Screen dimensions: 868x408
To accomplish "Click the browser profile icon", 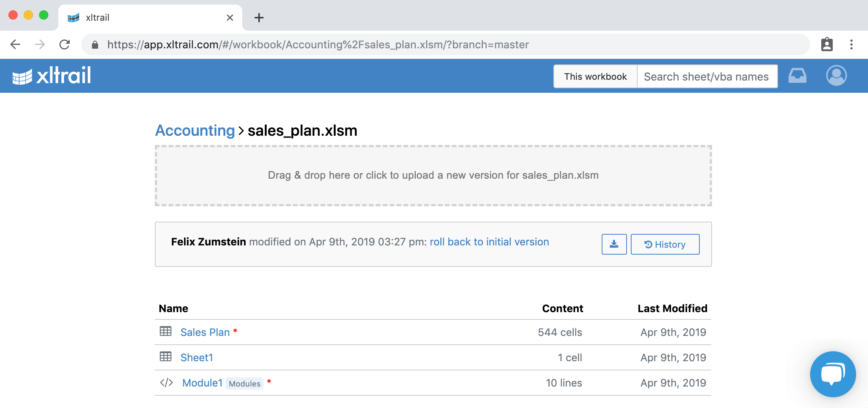I will point(827,45).
